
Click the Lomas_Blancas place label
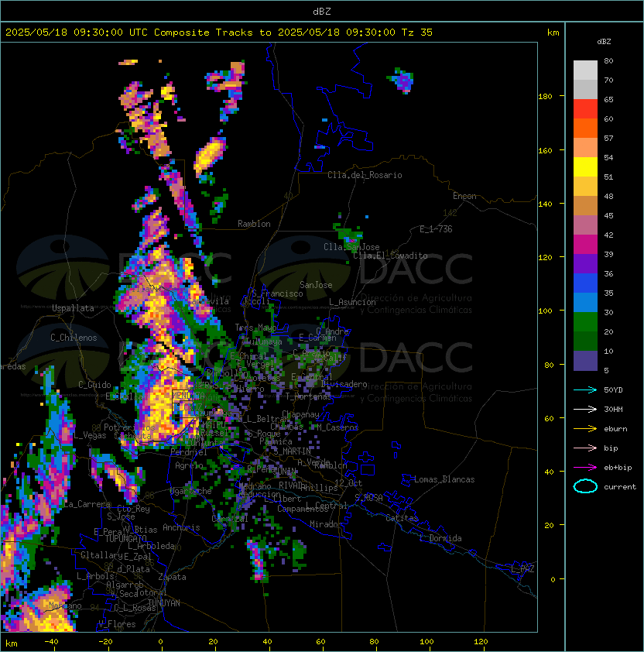(444, 479)
